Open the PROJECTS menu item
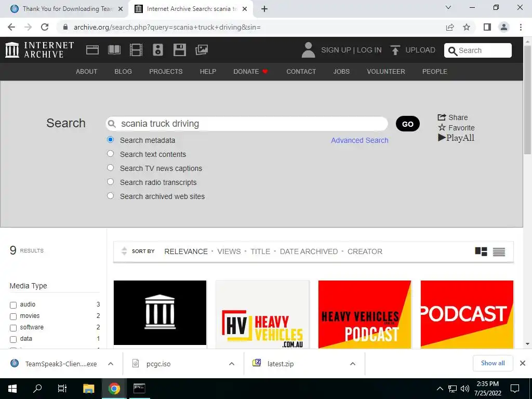The width and height of the screenshot is (532, 399). pyautogui.click(x=166, y=72)
